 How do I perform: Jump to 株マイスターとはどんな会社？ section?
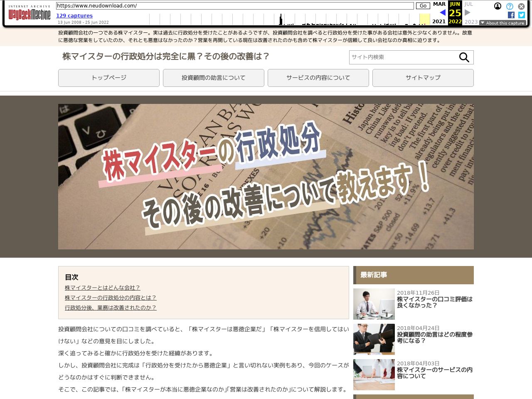tap(103, 288)
